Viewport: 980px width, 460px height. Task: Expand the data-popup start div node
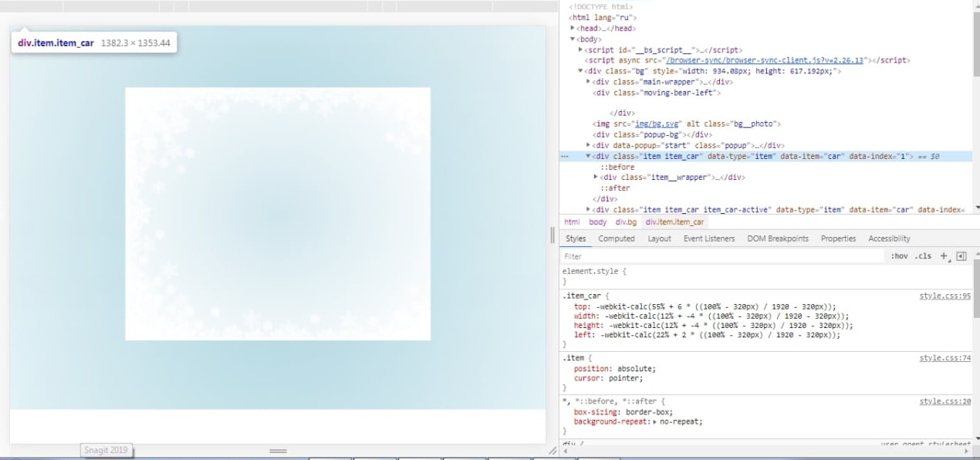(588, 145)
